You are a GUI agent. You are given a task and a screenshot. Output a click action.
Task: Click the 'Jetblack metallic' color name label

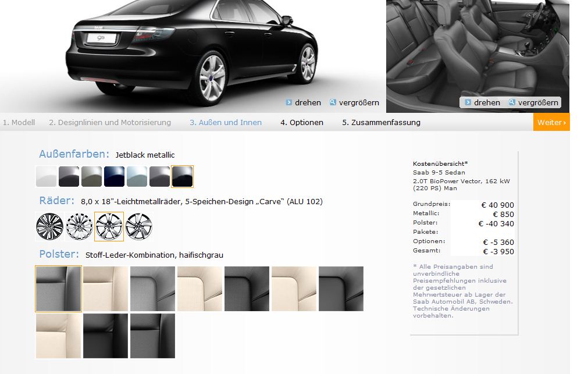click(x=145, y=155)
